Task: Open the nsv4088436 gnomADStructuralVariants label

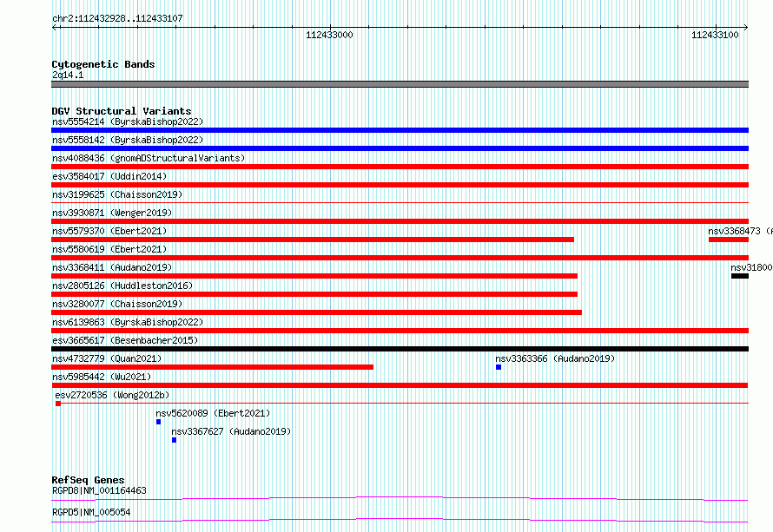Action: point(149,158)
